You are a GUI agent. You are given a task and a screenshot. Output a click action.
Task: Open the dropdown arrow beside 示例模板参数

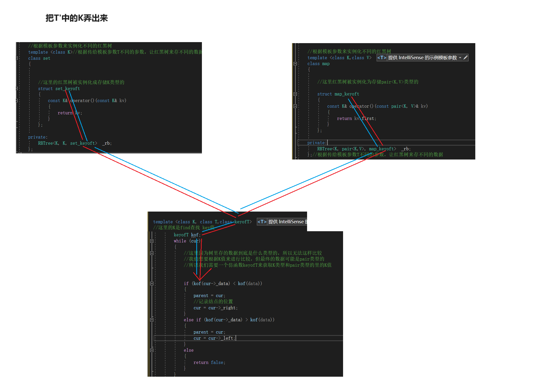pyautogui.click(x=460, y=58)
